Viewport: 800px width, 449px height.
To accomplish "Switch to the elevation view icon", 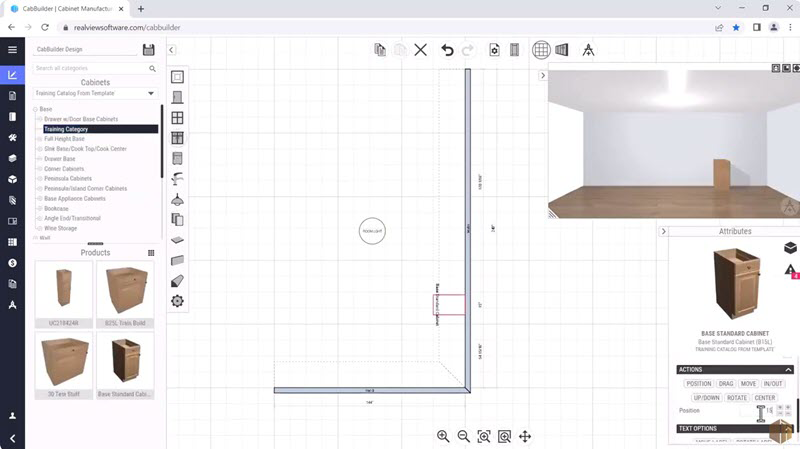I will pyautogui.click(x=562, y=50).
